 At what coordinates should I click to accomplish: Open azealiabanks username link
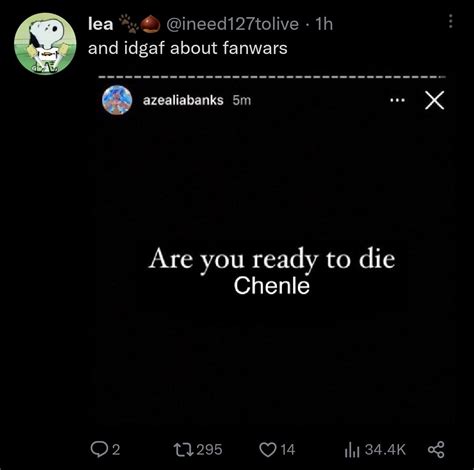click(x=183, y=100)
